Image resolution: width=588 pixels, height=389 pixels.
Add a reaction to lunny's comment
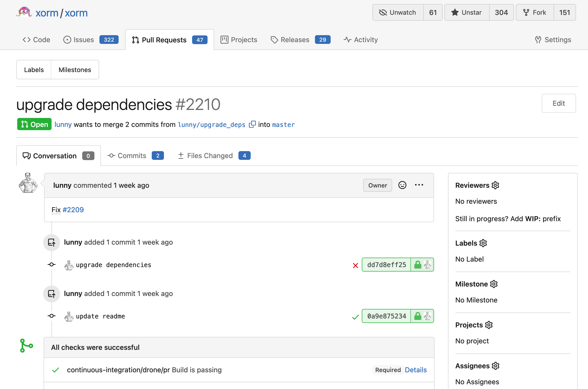pos(402,185)
